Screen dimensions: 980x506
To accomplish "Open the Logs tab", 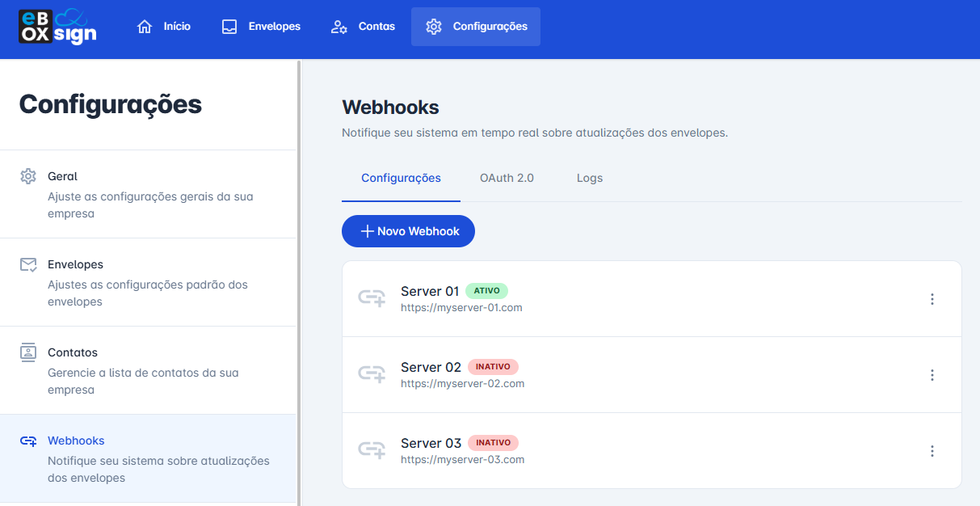I will [589, 178].
